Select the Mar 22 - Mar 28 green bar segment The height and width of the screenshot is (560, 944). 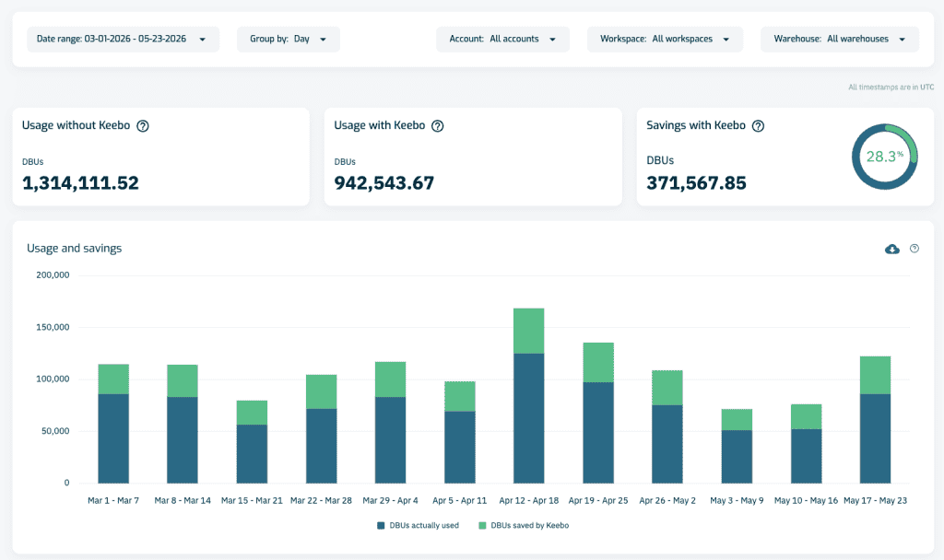pos(322,391)
